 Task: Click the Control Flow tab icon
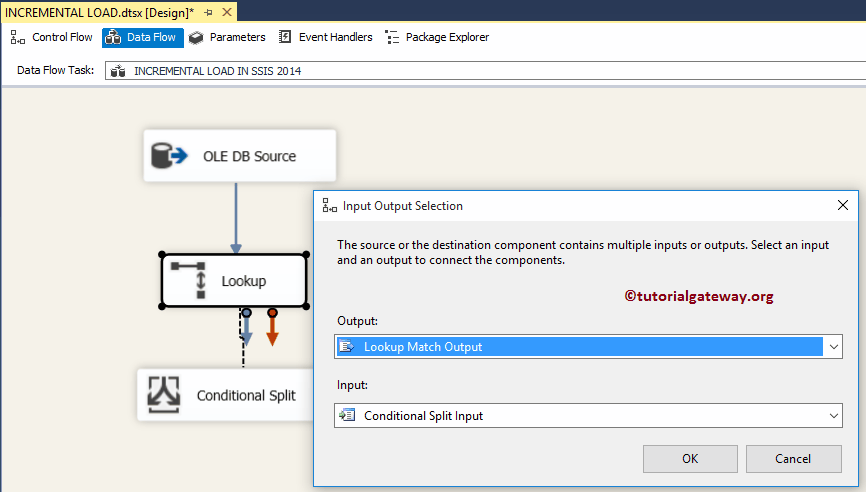point(18,37)
